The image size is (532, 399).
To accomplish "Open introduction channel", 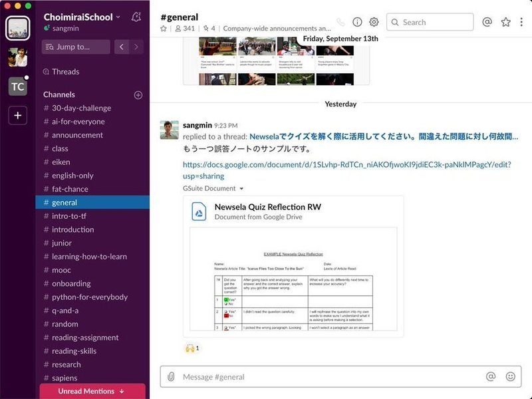I will coord(92,229).
